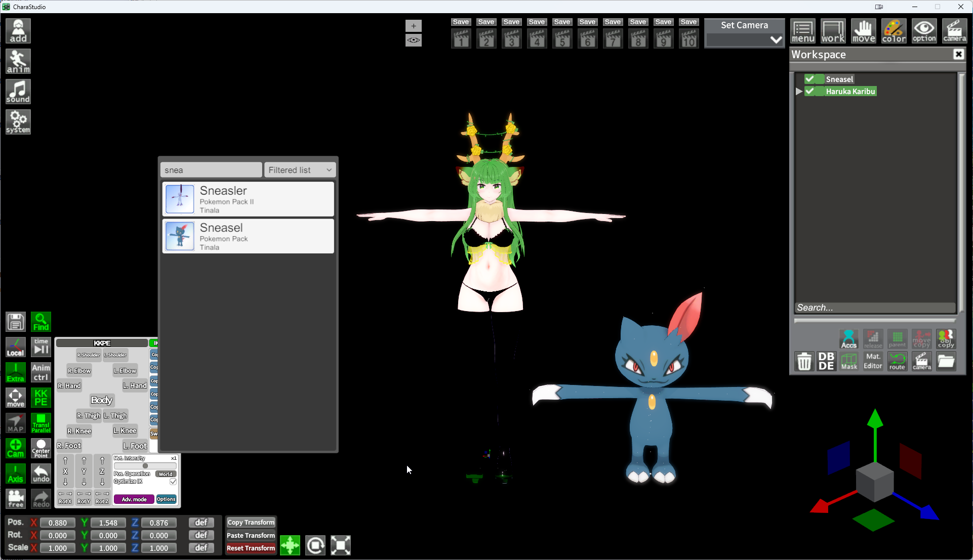Open the anim menu
973x560 pixels.
pos(18,61)
